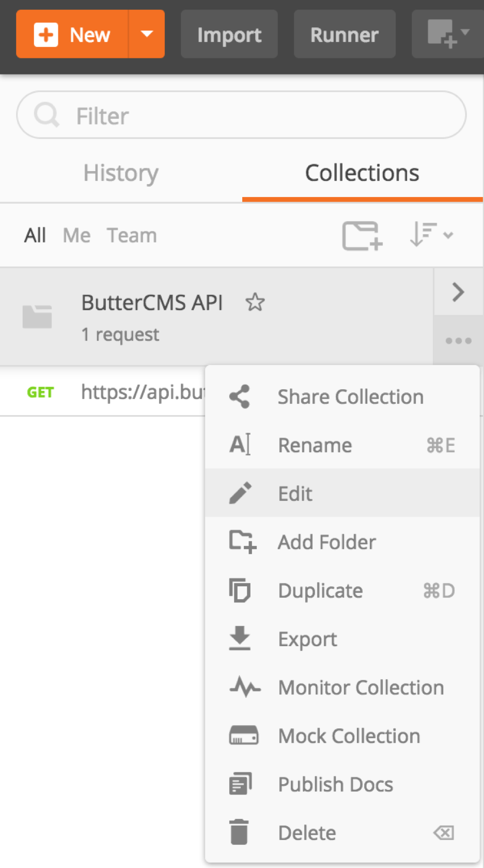Select Publish Docs menu option
Viewport: 484px width, 868px height.
pos(335,785)
